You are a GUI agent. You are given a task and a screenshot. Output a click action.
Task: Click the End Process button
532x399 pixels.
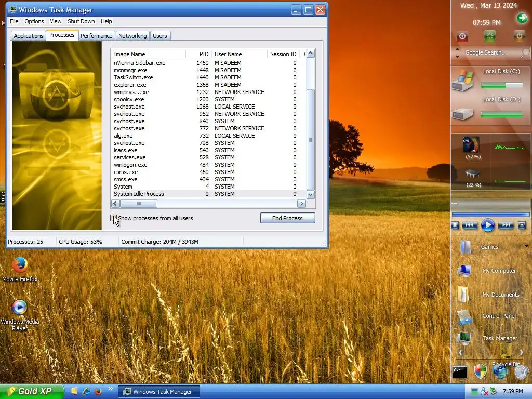point(287,218)
